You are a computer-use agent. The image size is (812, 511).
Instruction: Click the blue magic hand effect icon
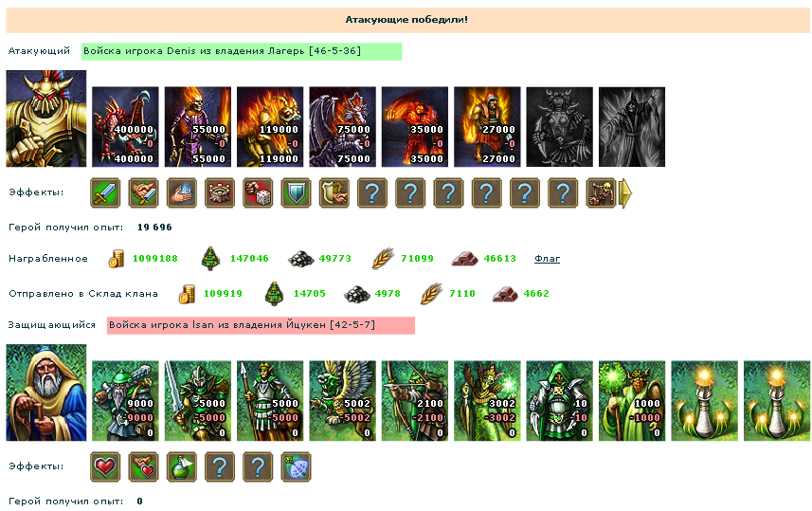[x=182, y=192]
